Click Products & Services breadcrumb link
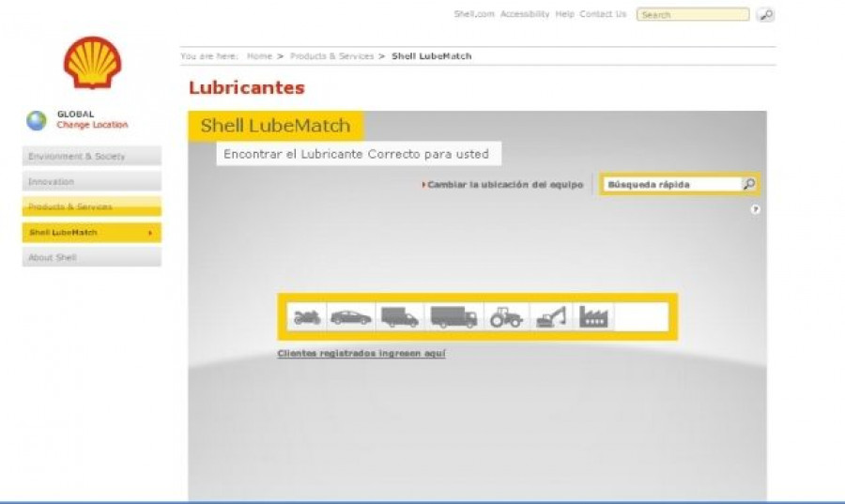 coord(332,56)
